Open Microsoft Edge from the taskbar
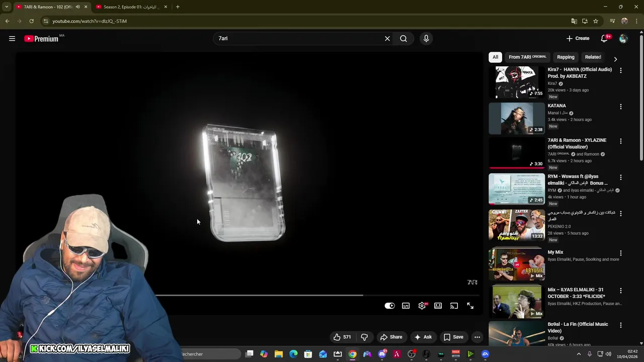 pos(293,354)
